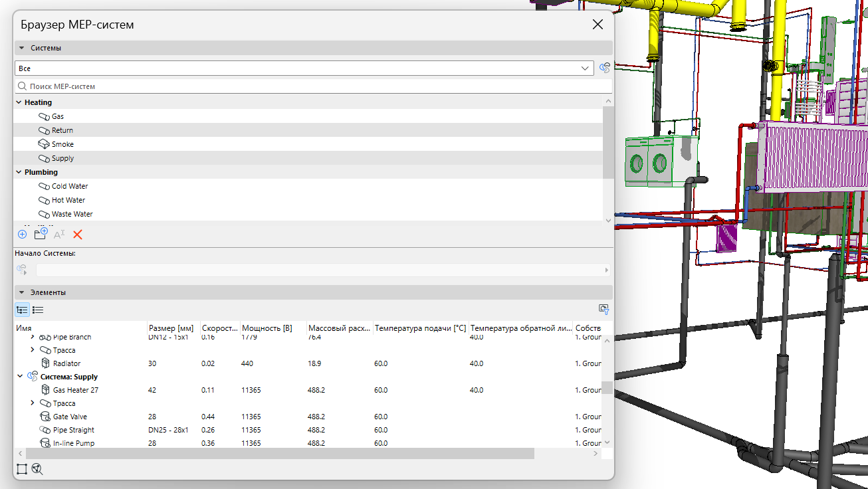
Task: Click the pipe icon next to Gas
Action: [x=45, y=116]
